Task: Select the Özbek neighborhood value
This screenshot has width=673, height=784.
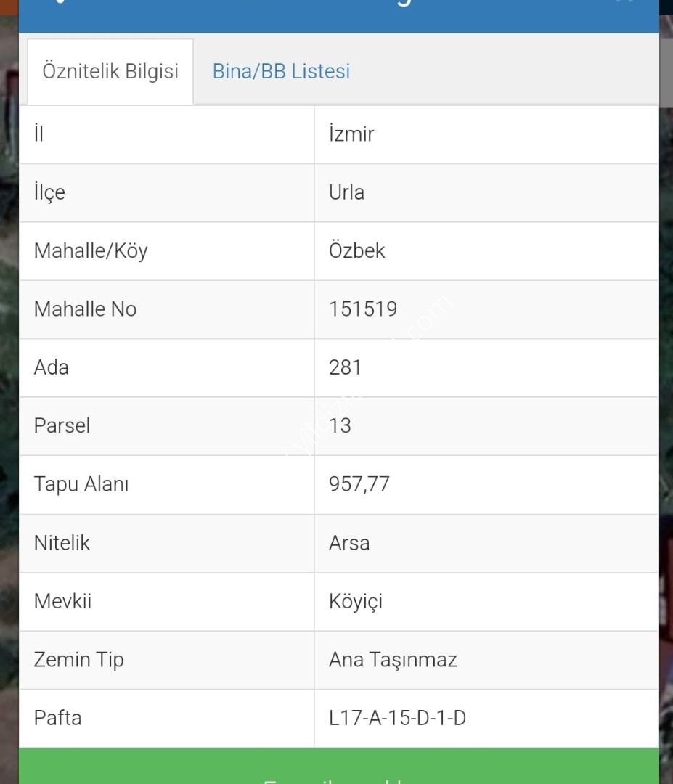Action: [x=356, y=251]
